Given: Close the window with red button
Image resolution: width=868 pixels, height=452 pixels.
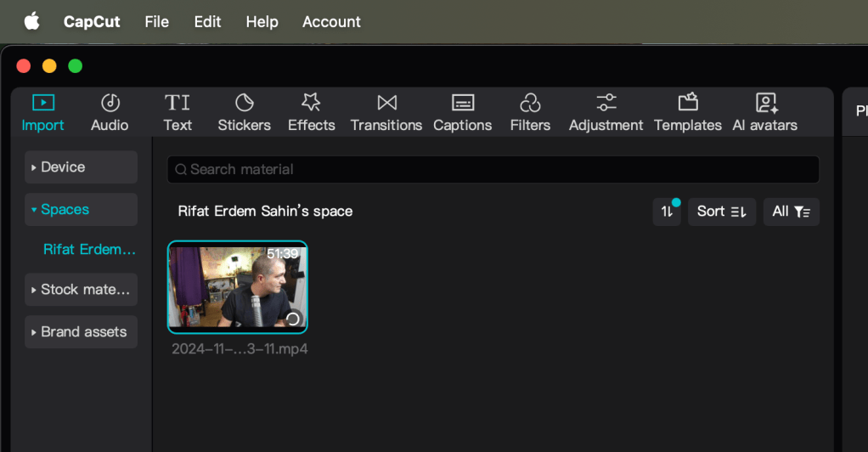Looking at the screenshot, I should click(24, 66).
